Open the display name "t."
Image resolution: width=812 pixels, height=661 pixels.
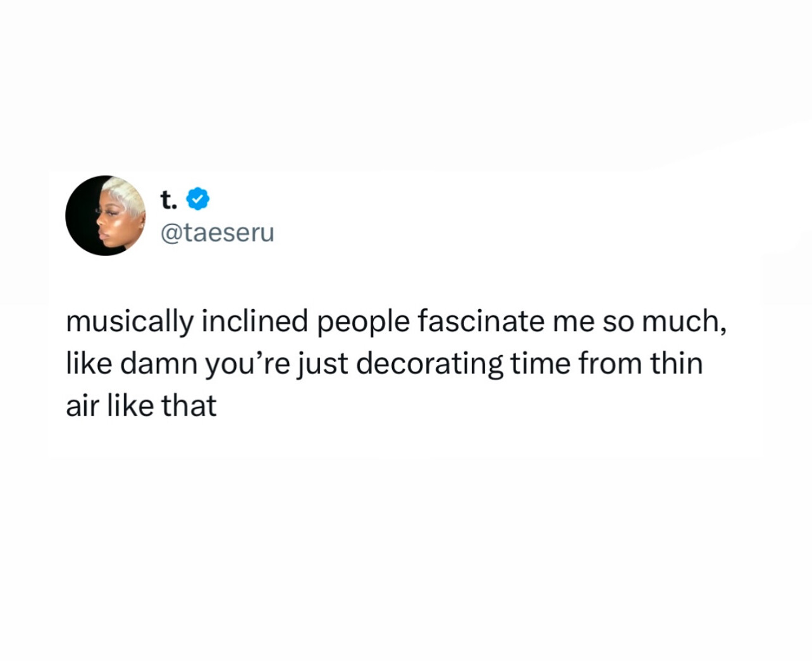point(168,199)
